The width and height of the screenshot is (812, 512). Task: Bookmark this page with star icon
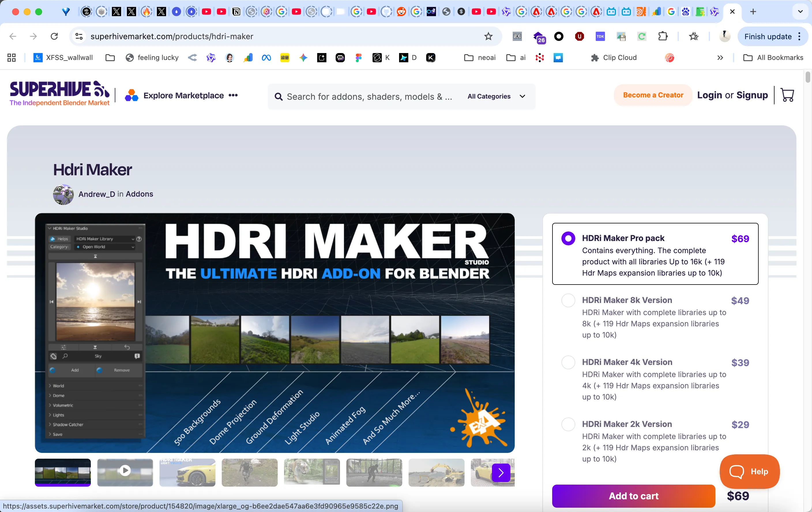(488, 36)
